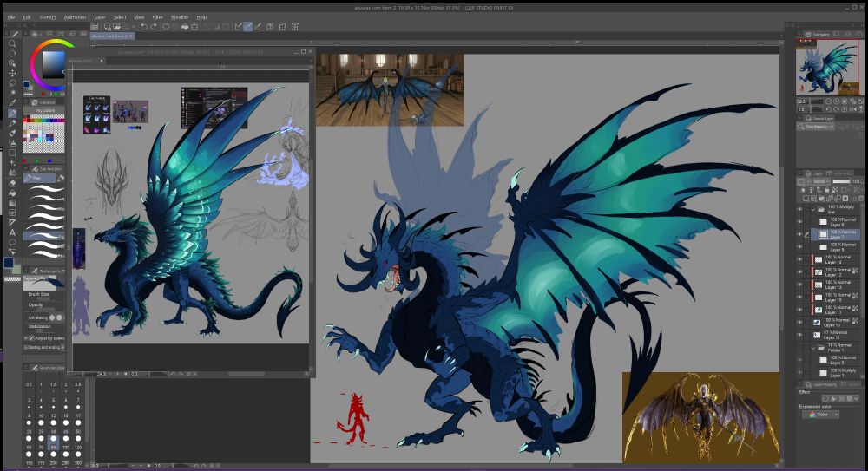Collapse the Multiply line folder in layers
This screenshot has width=868, height=471.
[813, 209]
